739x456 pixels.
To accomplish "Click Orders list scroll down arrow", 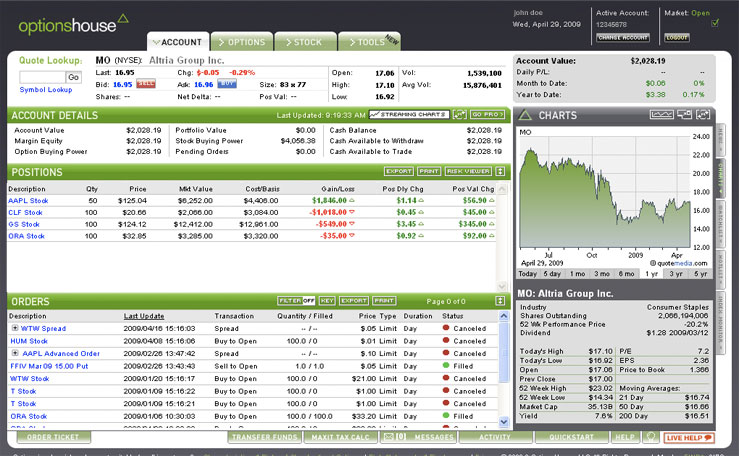I will point(503,422).
